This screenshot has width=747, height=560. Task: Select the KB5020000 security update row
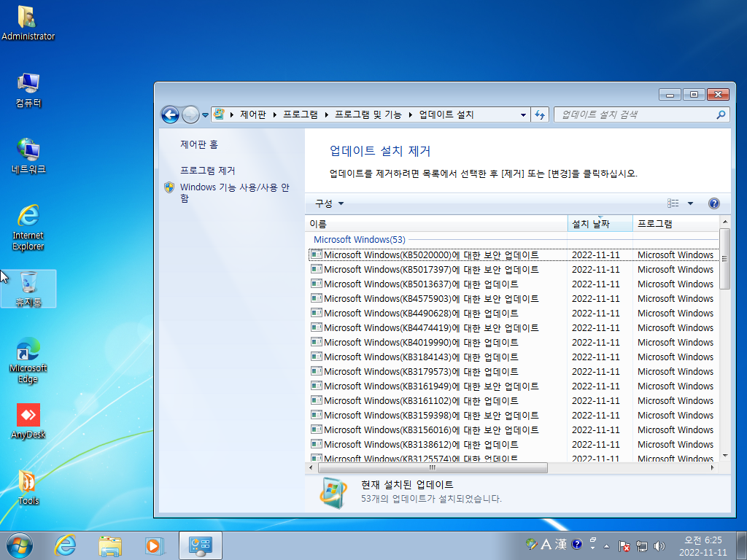tap(513, 255)
